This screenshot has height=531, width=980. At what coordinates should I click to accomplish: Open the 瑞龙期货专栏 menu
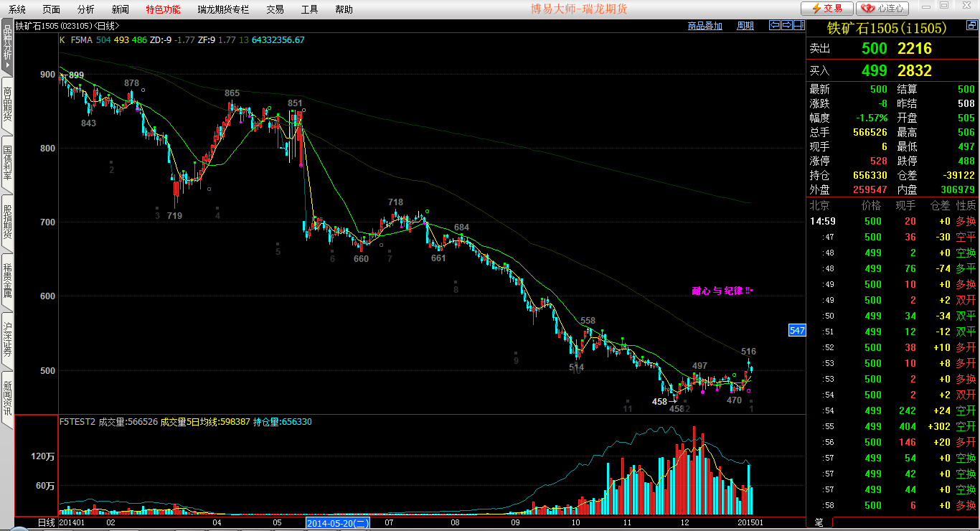[223, 9]
